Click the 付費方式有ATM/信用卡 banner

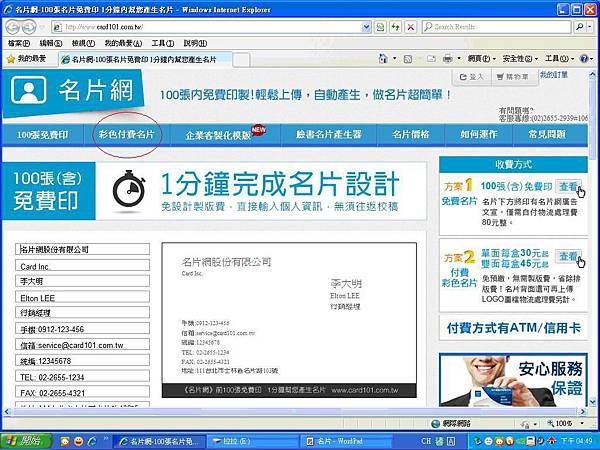coord(514,328)
